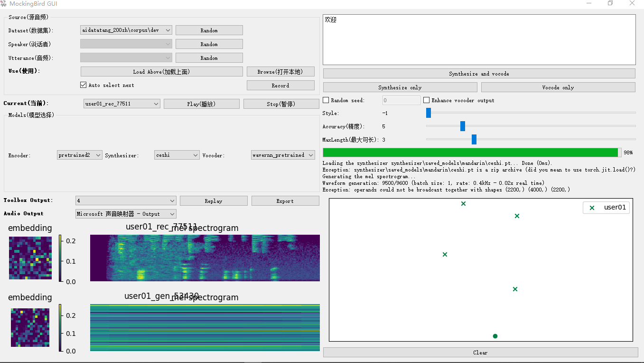Click Synthesize and vocode

tap(479, 74)
